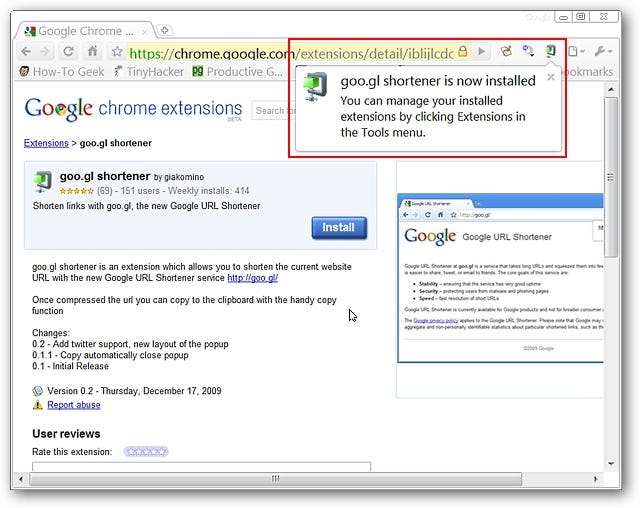The image size is (640, 508).
Task: Click the warning icon beside Report abuse
Action: [x=38, y=405]
